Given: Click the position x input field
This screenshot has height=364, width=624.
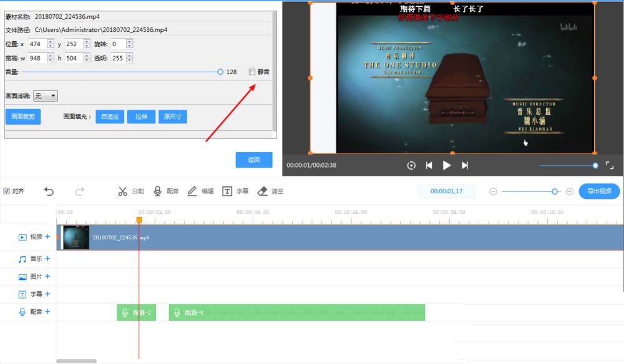Looking at the screenshot, I should tap(37, 44).
